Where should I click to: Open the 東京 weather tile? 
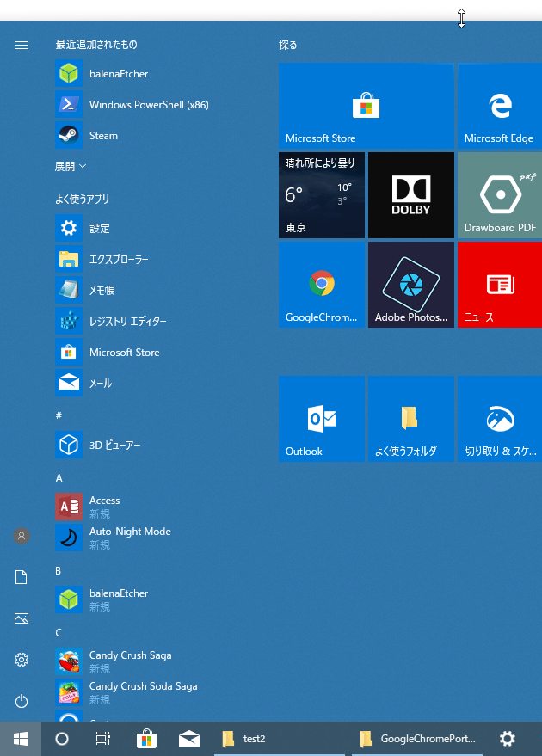(322, 195)
